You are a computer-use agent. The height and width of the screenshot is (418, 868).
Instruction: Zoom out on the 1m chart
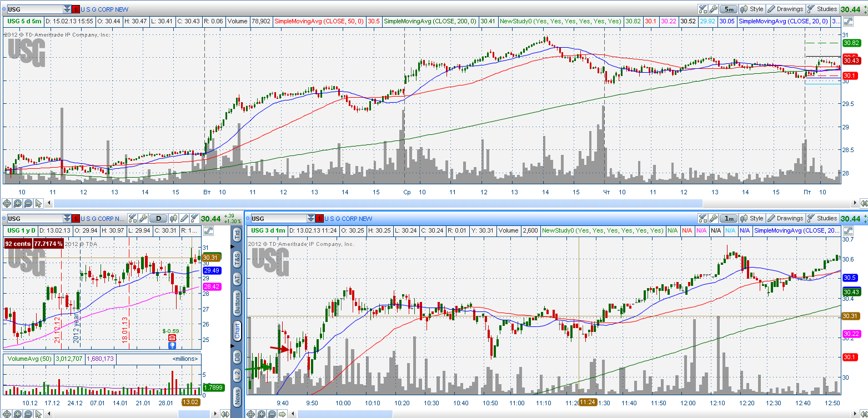pos(272,414)
